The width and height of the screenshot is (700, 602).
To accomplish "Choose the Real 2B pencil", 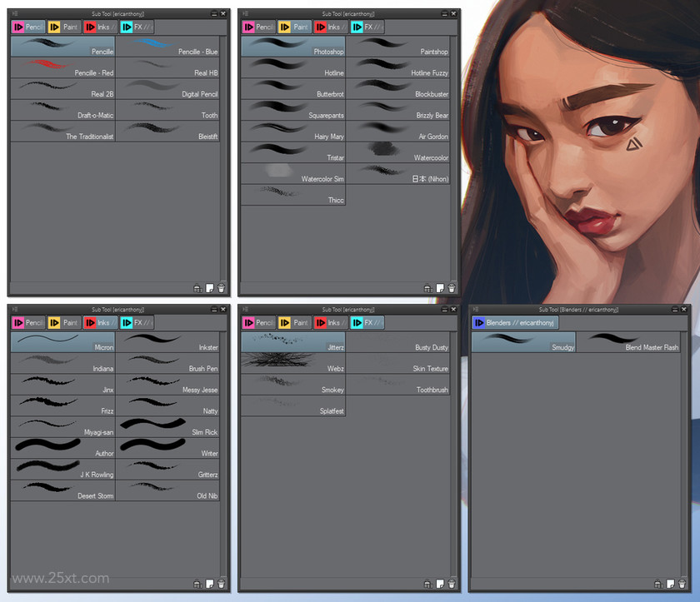I will (x=62, y=89).
